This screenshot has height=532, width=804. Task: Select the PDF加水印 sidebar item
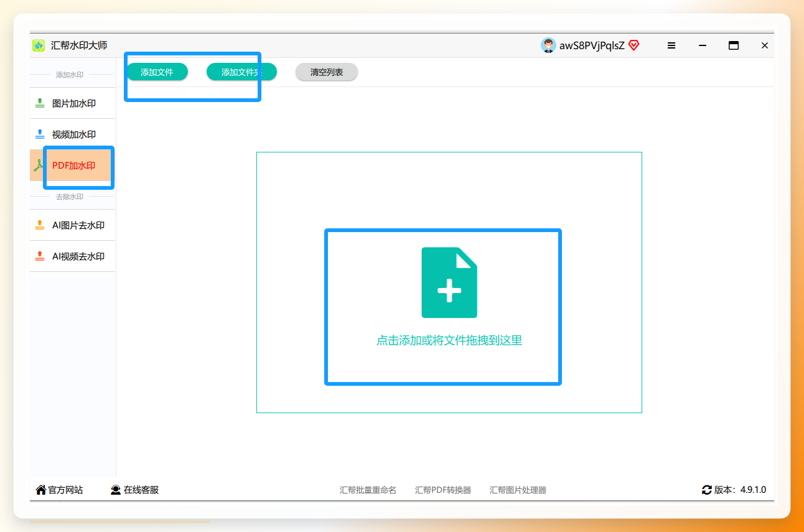[x=73, y=166]
